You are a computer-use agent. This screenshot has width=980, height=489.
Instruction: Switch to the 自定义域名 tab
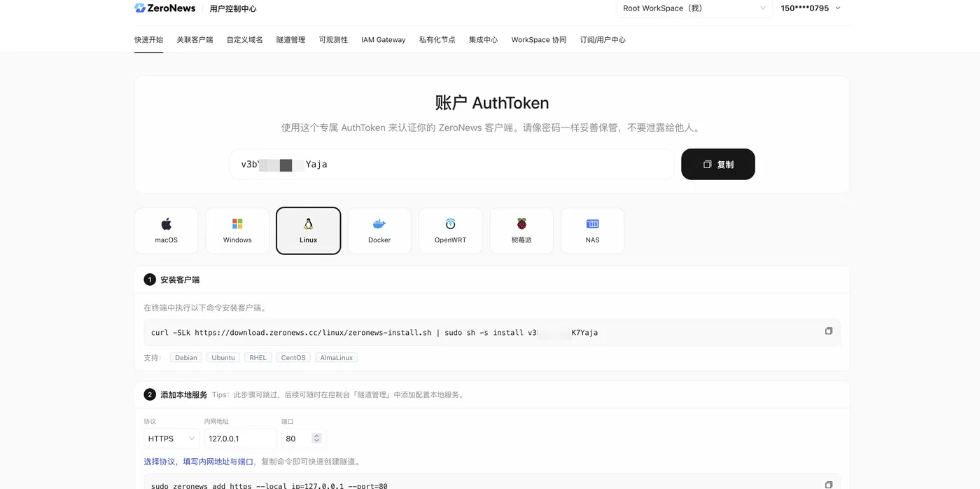tap(244, 40)
